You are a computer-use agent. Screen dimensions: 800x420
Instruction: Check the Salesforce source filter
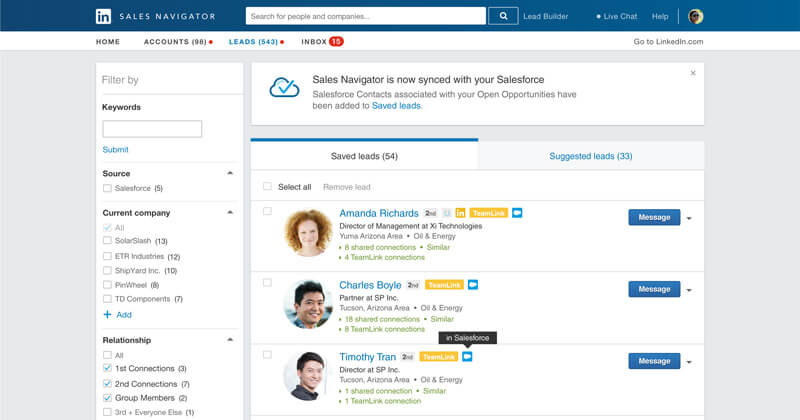point(107,188)
